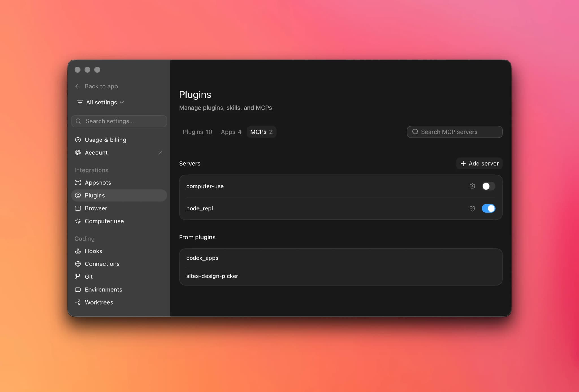
Task: Switch to the Apps 4 tab
Action: [231, 132]
